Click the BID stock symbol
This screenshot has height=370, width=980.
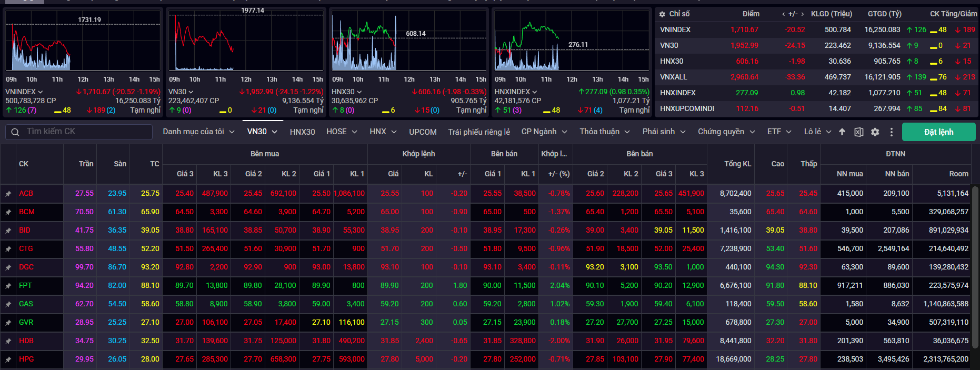pyautogui.click(x=25, y=230)
